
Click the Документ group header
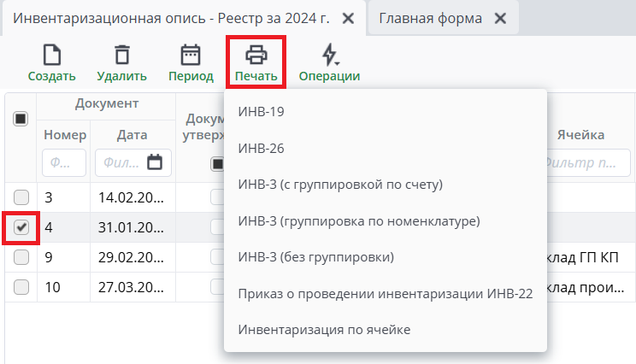coord(107,103)
